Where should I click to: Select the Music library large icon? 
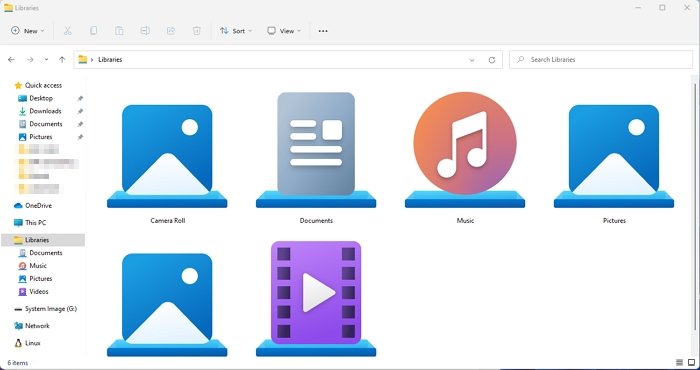pyautogui.click(x=465, y=150)
